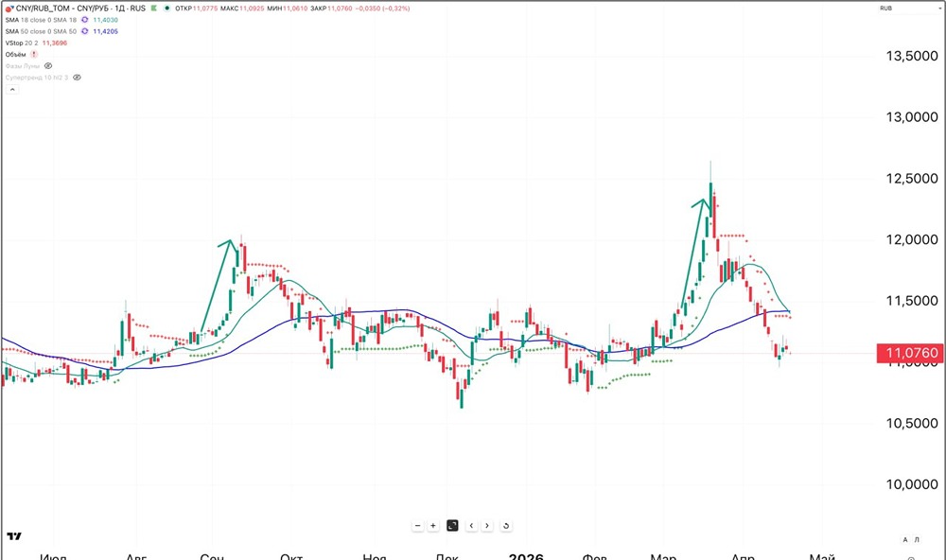
Task: Zoom in the chart with plus button
Action: [433, 526]
